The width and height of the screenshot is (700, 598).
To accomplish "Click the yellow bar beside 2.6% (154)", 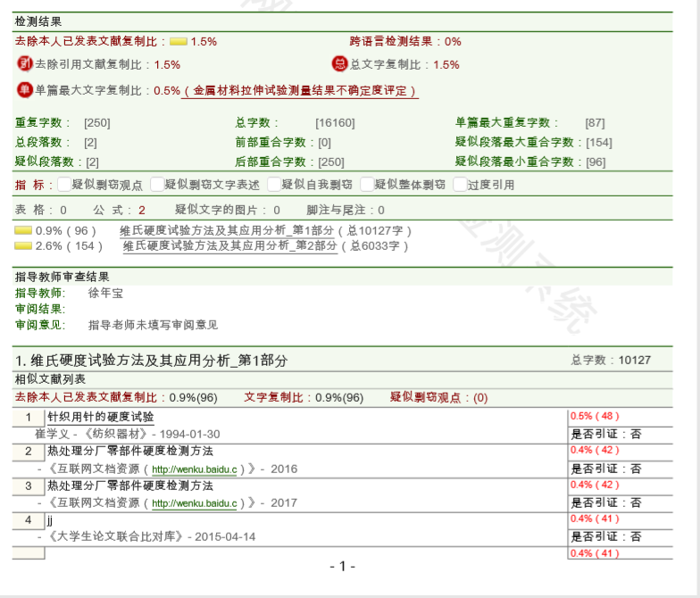I will pos(23,245).
